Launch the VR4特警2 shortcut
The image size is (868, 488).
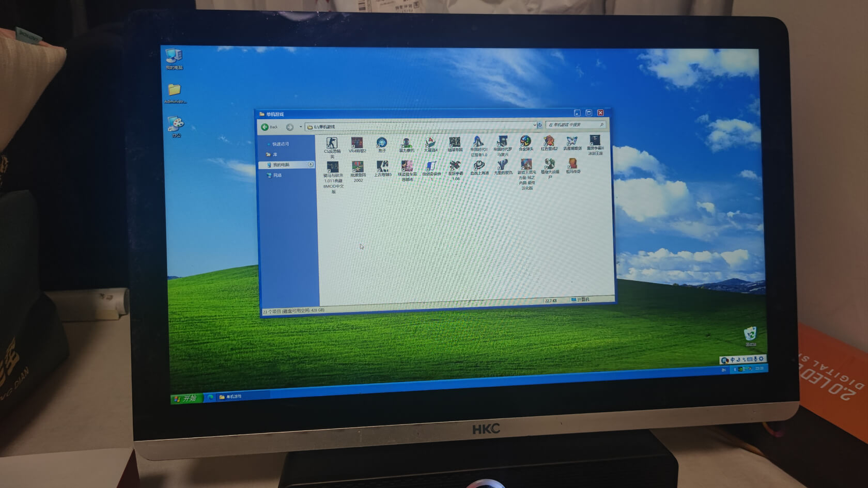tap(357, 145)
